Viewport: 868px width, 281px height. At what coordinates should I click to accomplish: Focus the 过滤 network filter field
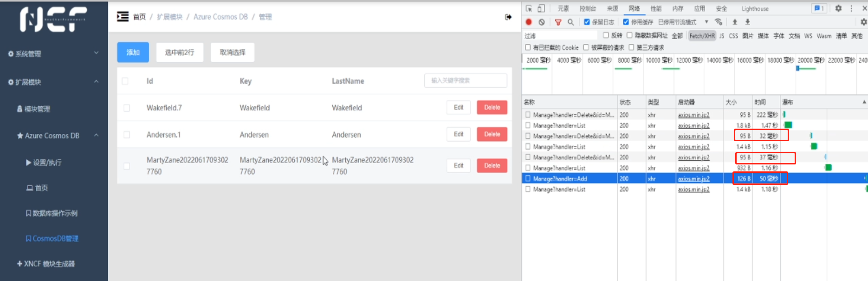pyautogui.click(x=561, y=36)
